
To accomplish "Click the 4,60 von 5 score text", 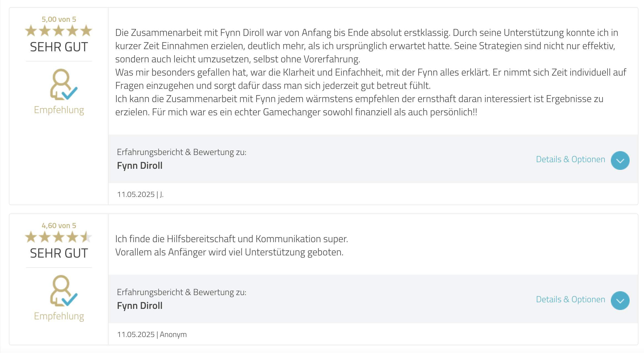I will (x=59, y=226).
